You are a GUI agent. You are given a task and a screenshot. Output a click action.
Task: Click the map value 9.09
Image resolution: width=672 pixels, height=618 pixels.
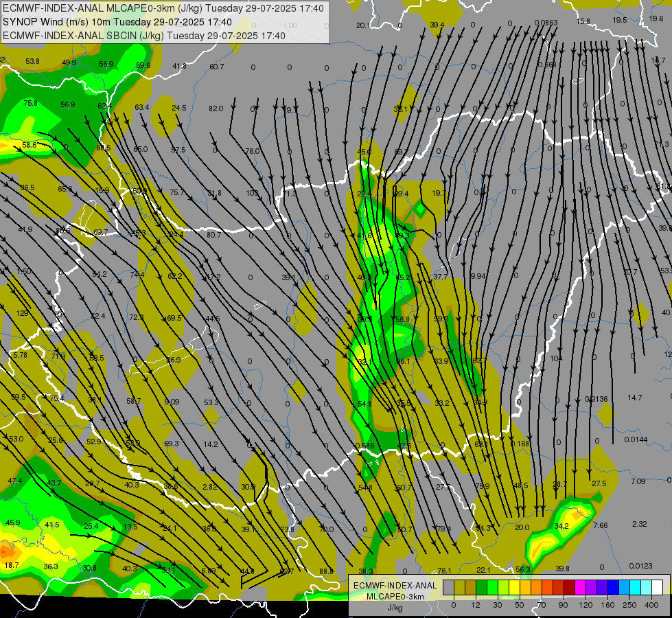(172, 402)
